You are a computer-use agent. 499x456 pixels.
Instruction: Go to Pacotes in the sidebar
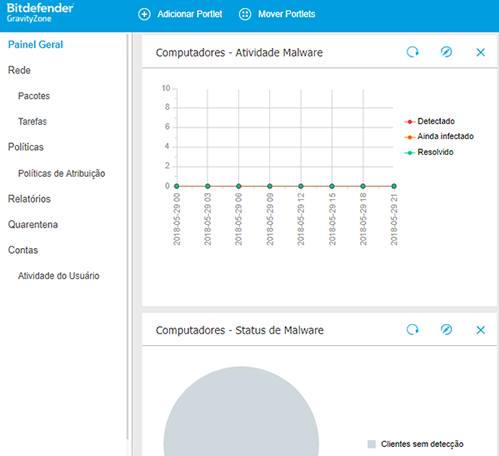coord(34,96)
